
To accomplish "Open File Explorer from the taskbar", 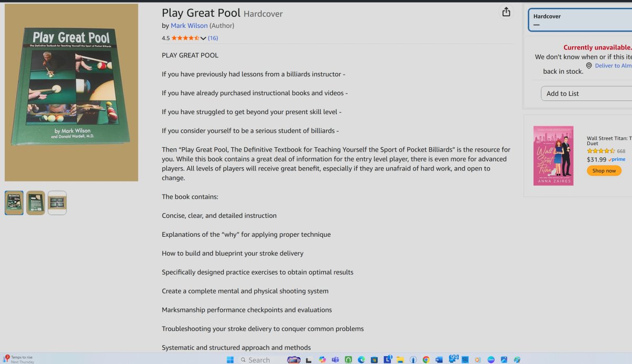I will coord(400,360).
